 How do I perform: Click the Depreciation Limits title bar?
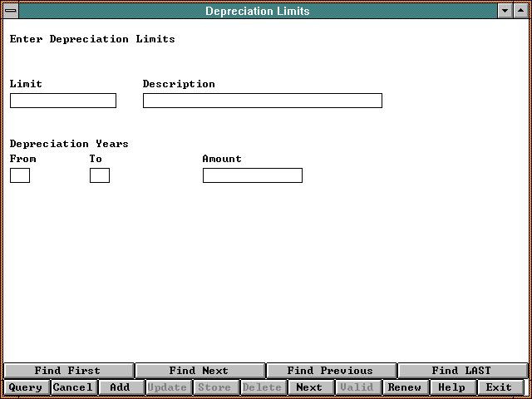(x=258, y=11)
